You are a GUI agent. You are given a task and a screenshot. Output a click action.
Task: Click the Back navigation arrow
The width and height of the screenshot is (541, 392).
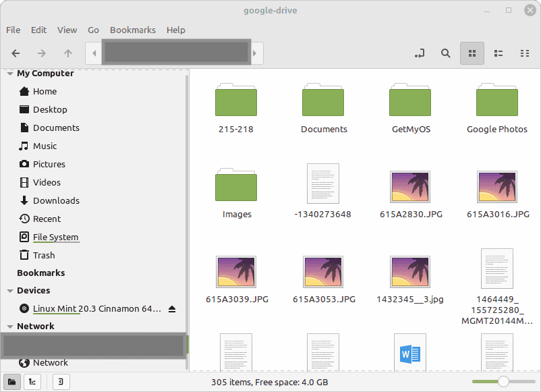tap(16, 53)
